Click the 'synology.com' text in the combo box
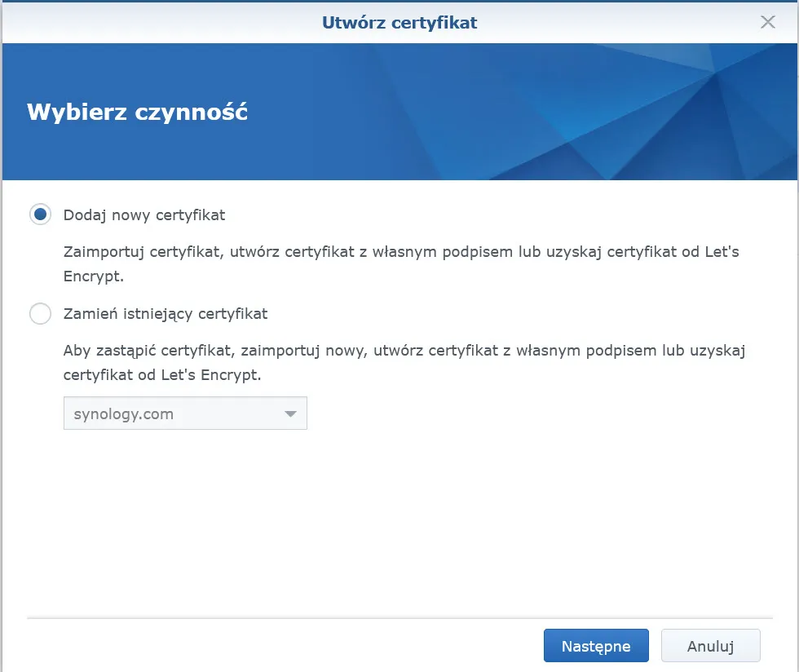Viewport: 799px width, 672px height. [124, 413]
